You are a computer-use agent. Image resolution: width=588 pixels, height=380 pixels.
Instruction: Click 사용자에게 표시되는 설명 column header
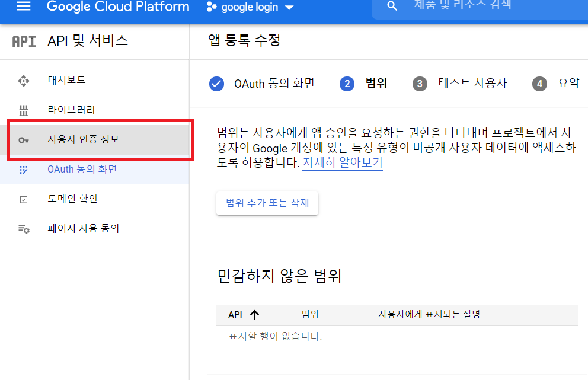click(x=429, y=314)
